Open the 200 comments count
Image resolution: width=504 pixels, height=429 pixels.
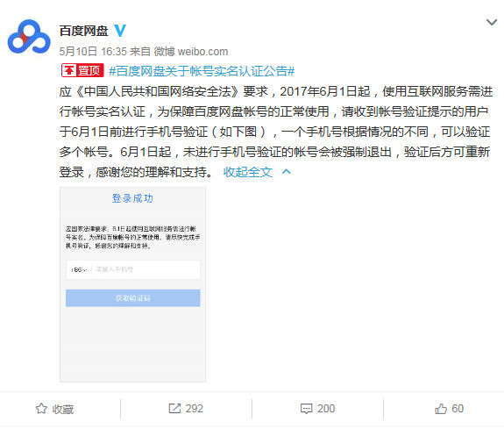[x=326, y=409]
